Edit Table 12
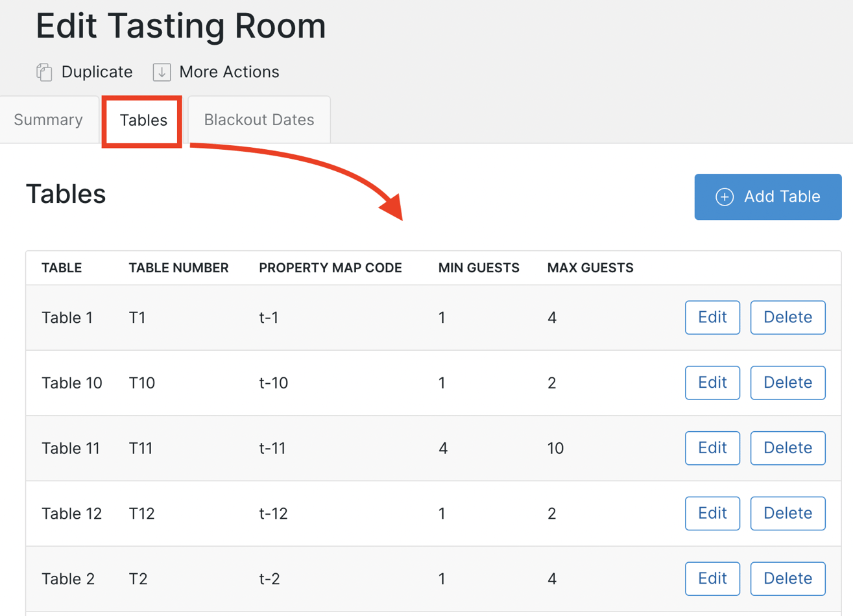This screenshot has width=853, height=616. [712, 514]
